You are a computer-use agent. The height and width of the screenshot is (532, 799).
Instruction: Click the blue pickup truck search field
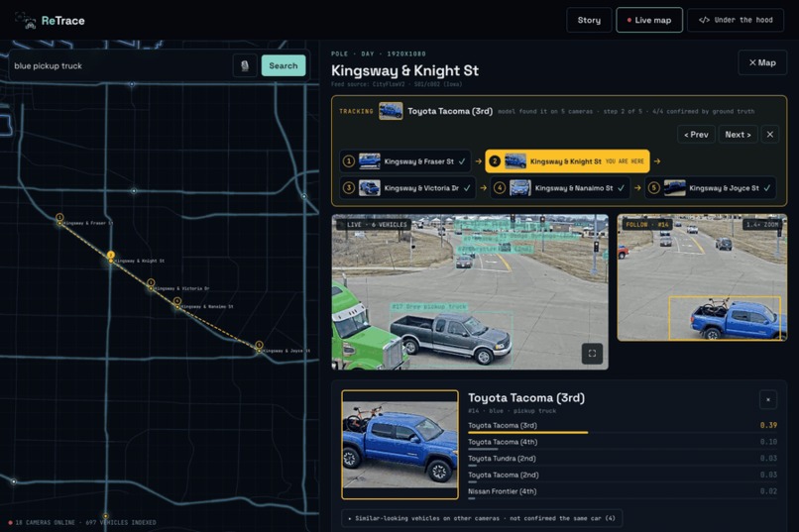(x=120, y=65)
